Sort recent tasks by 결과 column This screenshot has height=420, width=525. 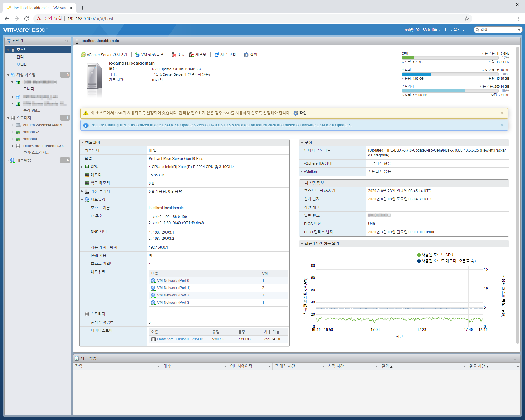click(387, 366)
